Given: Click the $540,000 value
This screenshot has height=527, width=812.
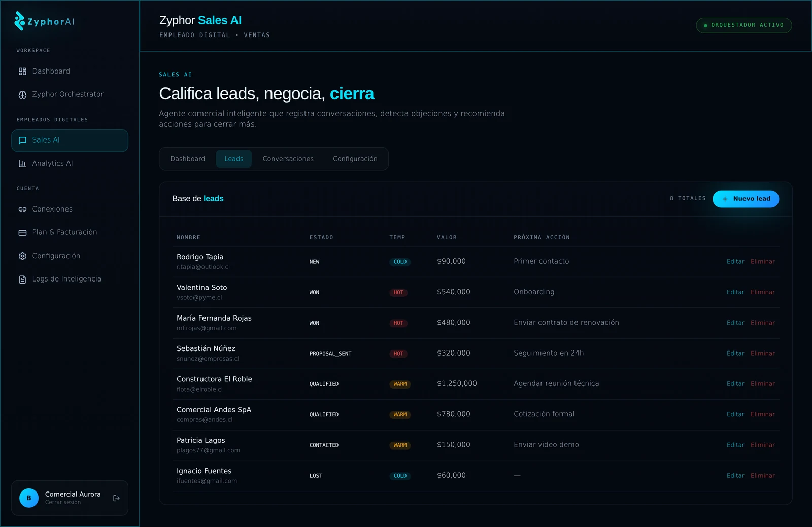Looking at the screenshot, I should point(454,292).
